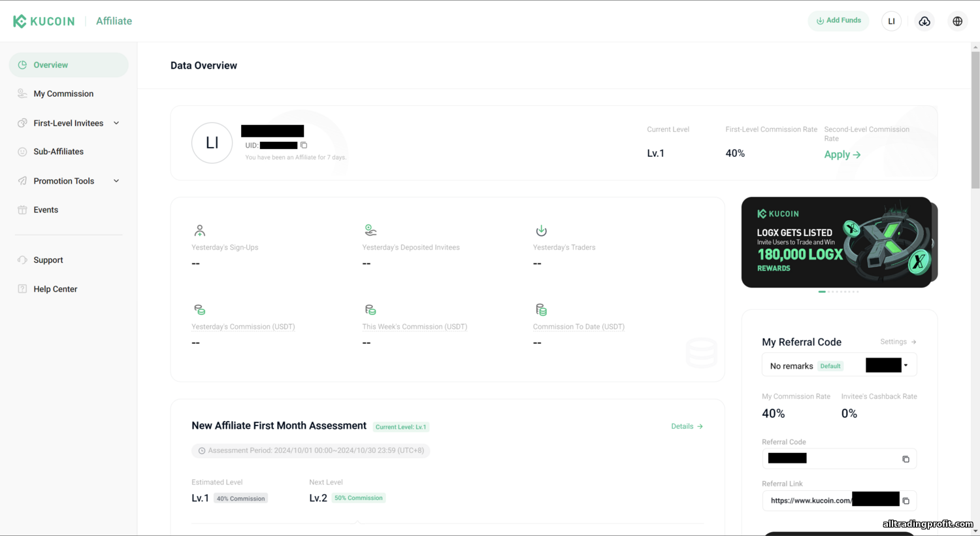
Task: Open First-Level Invitees menu item
Action: [69, 123]
